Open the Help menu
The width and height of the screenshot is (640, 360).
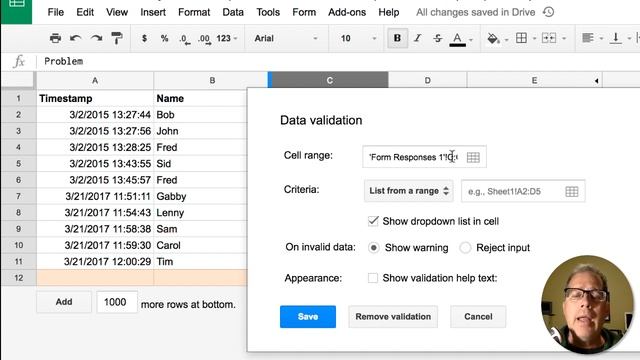(389, 12)
